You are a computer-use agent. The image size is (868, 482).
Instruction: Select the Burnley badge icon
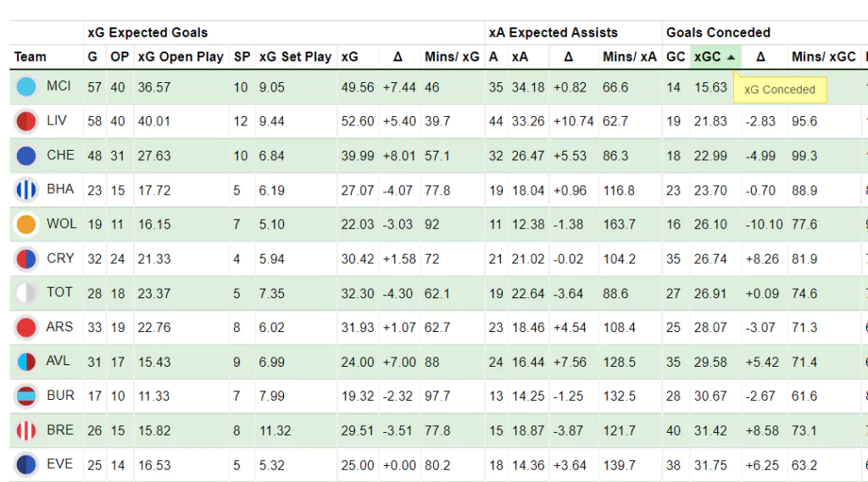26,396
